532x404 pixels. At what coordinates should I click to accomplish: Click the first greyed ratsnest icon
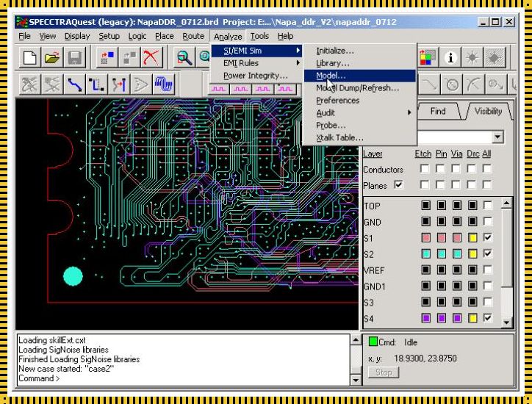(x=30, y=84)
